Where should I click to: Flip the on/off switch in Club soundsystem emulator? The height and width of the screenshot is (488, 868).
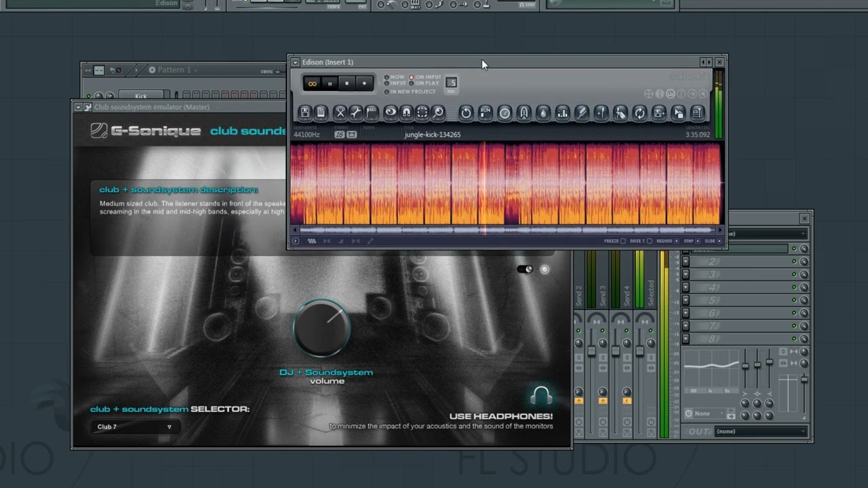525,269
